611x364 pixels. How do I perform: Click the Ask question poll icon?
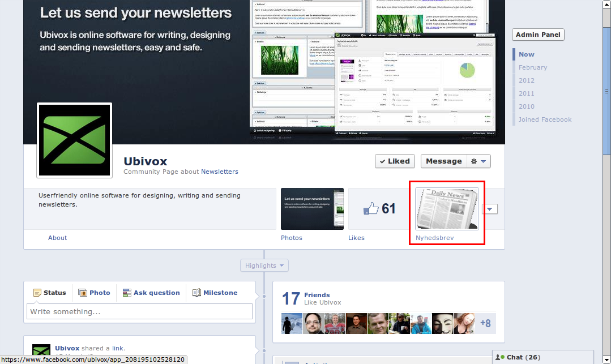coord(127,293)
